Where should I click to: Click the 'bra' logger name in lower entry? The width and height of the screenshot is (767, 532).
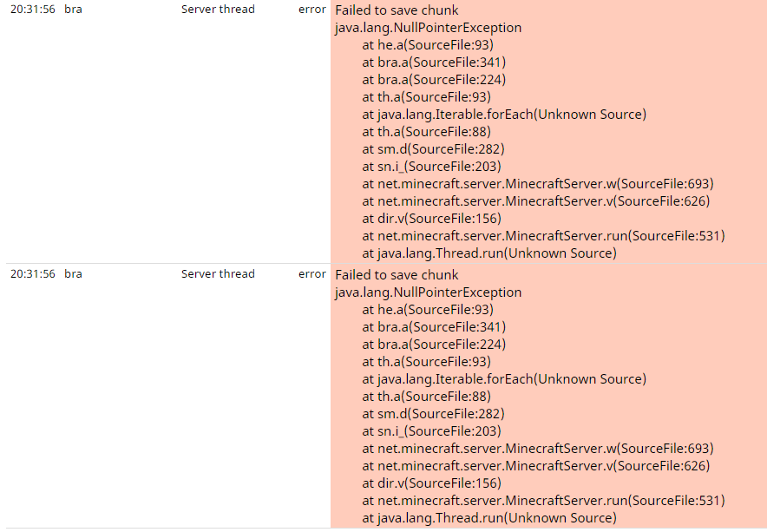click(x=73, y=274)
